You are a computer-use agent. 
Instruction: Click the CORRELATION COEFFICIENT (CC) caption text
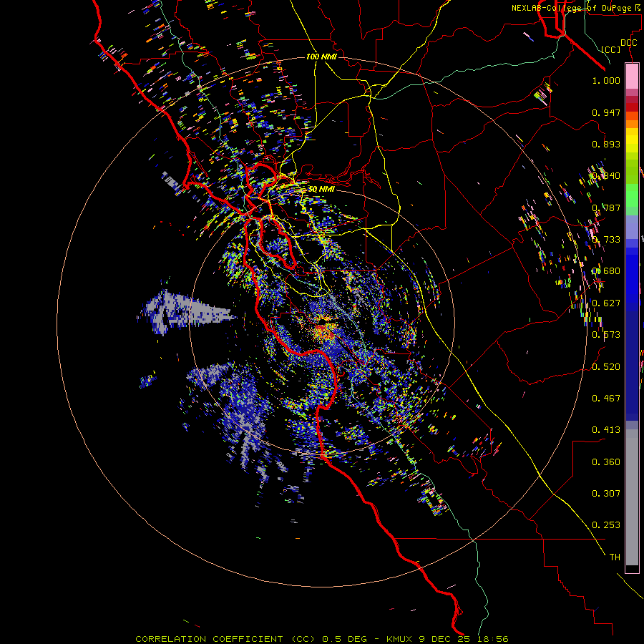click(225, 639)
